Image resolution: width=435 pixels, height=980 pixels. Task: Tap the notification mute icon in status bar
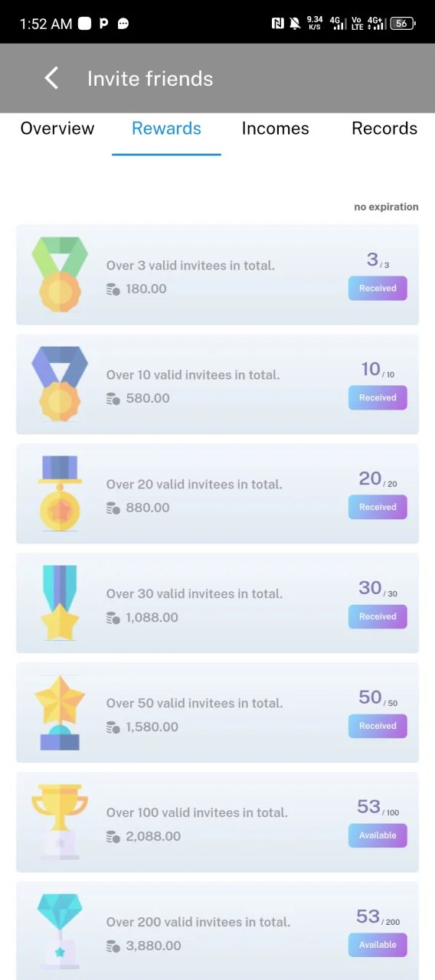(x=295, y=24)
